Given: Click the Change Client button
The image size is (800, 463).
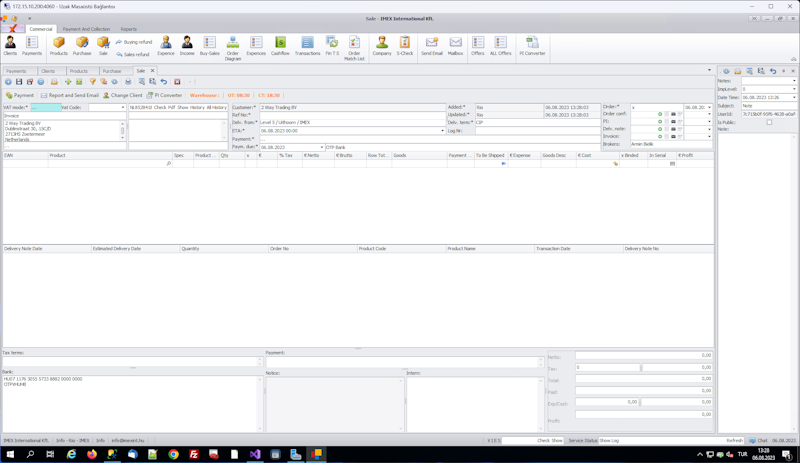Looking at the screenshot, I should pos(122,95).
